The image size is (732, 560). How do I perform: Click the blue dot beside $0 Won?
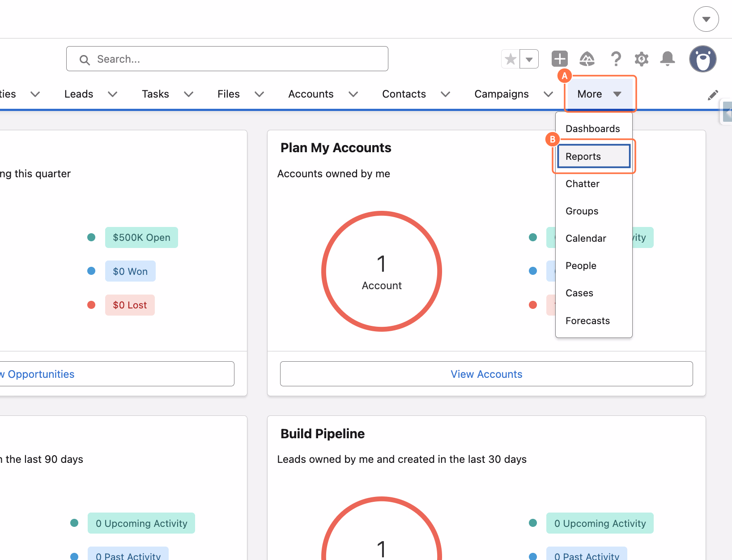91,271
